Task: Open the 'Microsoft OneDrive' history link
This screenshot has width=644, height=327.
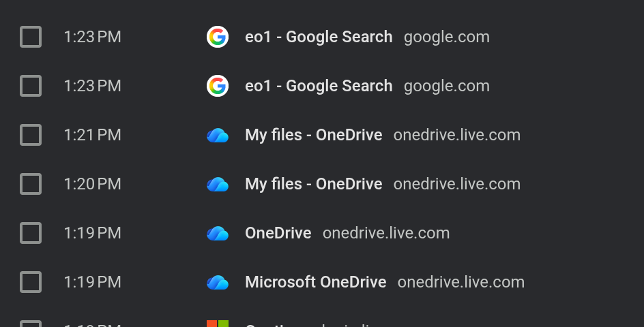Action: 315,282
